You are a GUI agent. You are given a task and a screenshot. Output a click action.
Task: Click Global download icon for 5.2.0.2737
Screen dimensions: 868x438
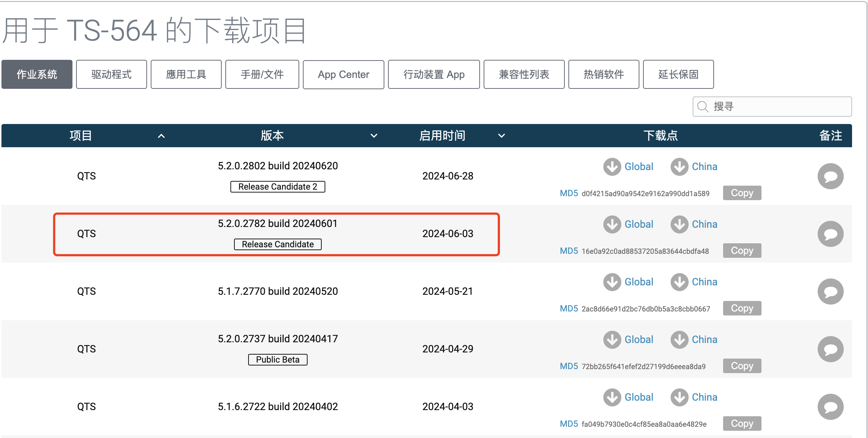click(x=612, y=340)
